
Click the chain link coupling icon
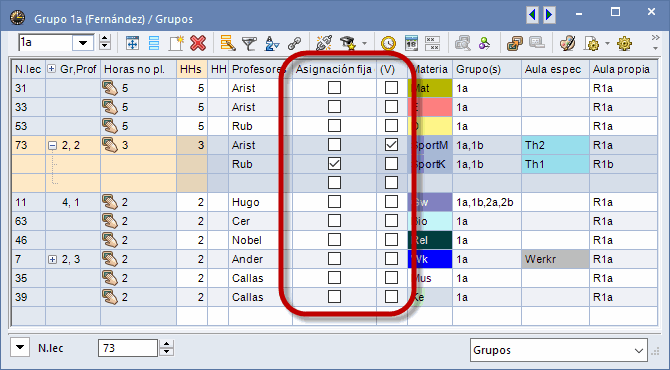click(x=294, y=43)
